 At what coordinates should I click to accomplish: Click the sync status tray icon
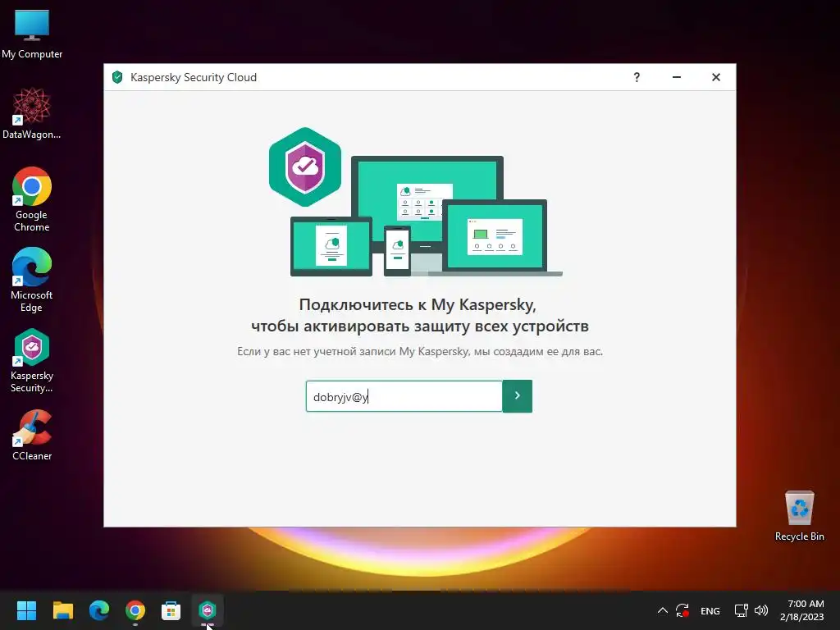point(682,610)
